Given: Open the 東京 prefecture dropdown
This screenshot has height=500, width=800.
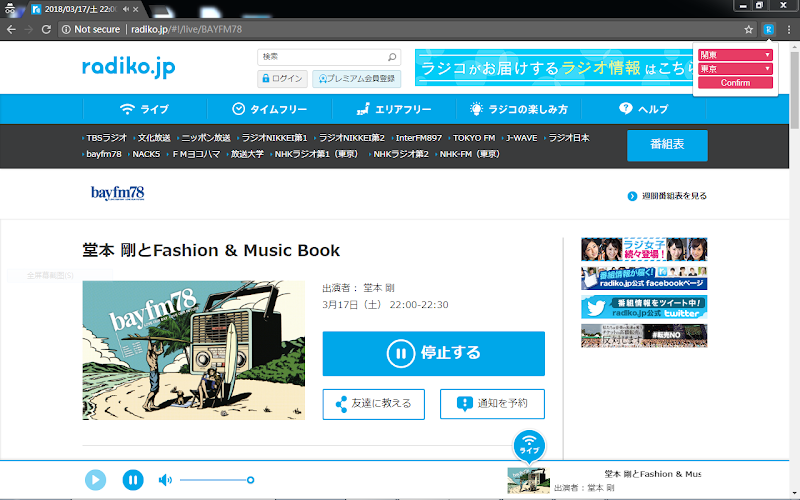Looking at the screenshot, I should [x=735, y=68].
